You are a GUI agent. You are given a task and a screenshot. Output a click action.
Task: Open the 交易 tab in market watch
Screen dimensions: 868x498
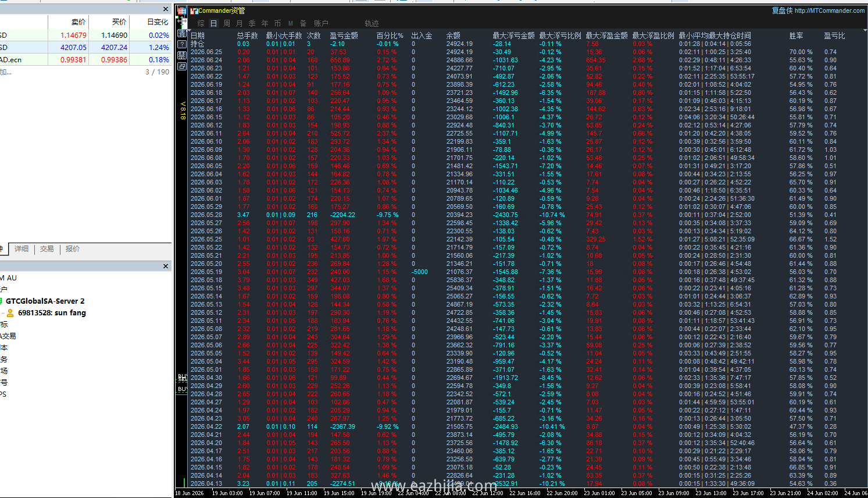pyautogui.click(x=47, y=249)
